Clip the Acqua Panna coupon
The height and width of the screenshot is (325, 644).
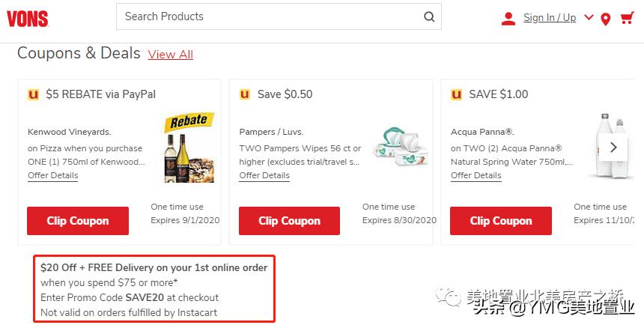(501, 221)
